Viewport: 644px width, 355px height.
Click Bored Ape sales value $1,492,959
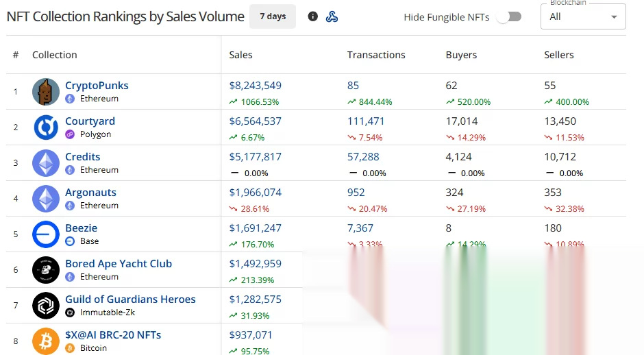pos(255,263)
